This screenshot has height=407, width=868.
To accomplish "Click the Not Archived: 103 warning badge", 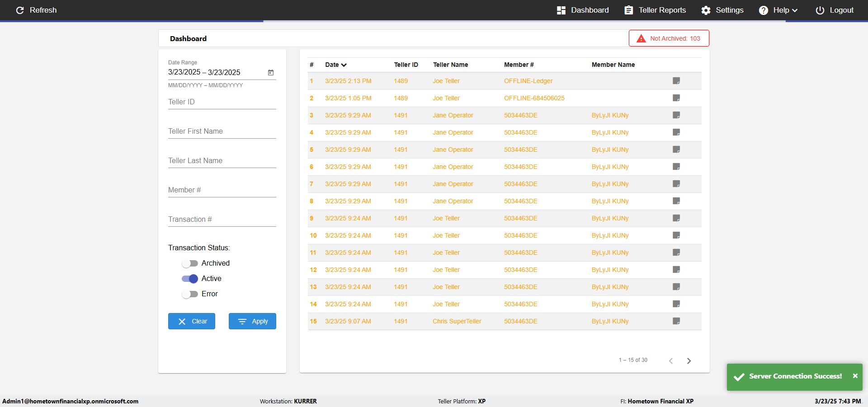I will 669,38.
